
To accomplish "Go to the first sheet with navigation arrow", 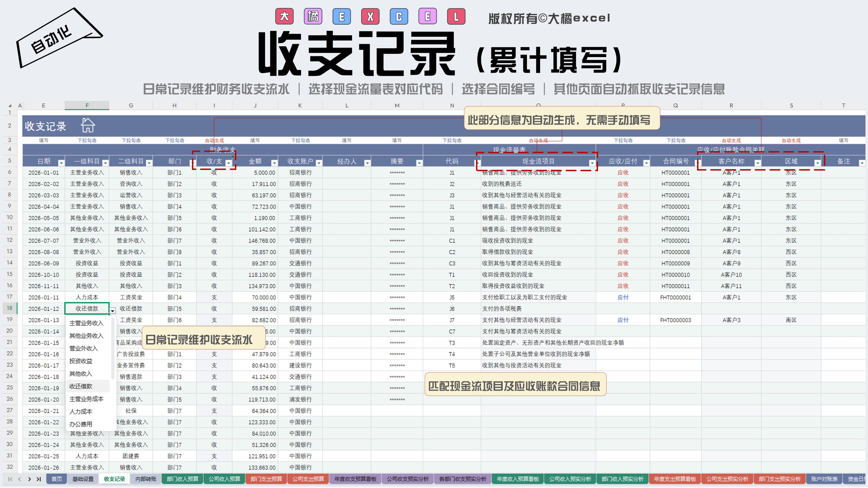I will [10, 479].
